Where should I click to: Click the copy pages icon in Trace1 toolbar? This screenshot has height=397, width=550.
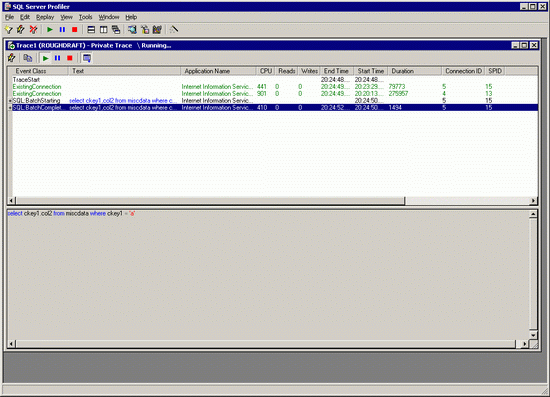pyautogui.click(x=28, y=58)
